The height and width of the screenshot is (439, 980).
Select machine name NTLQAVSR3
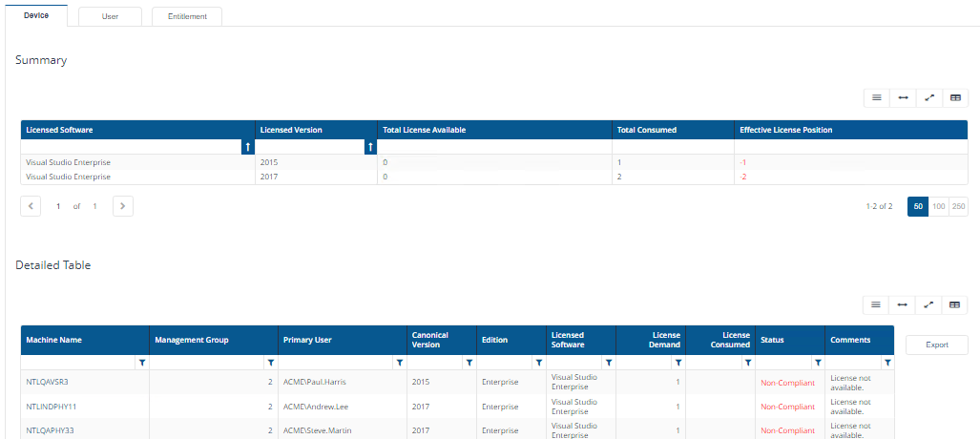point(47,382)
